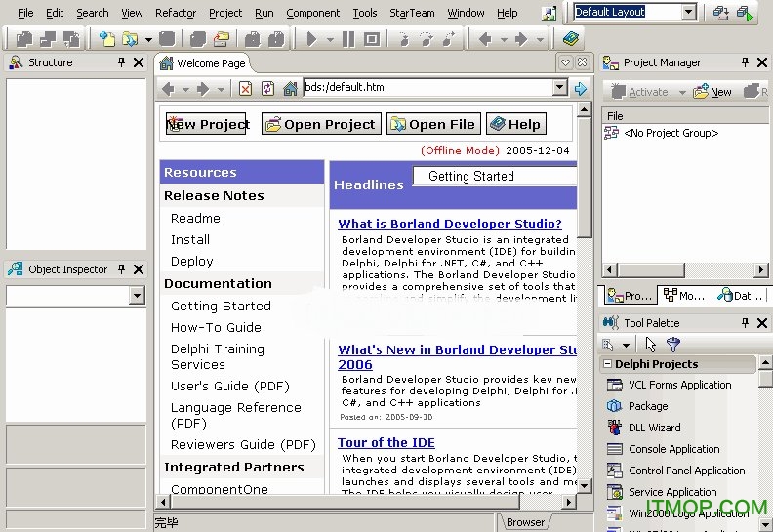
Task: Click the Refresh page icon
Action: [x=267, y=88]
